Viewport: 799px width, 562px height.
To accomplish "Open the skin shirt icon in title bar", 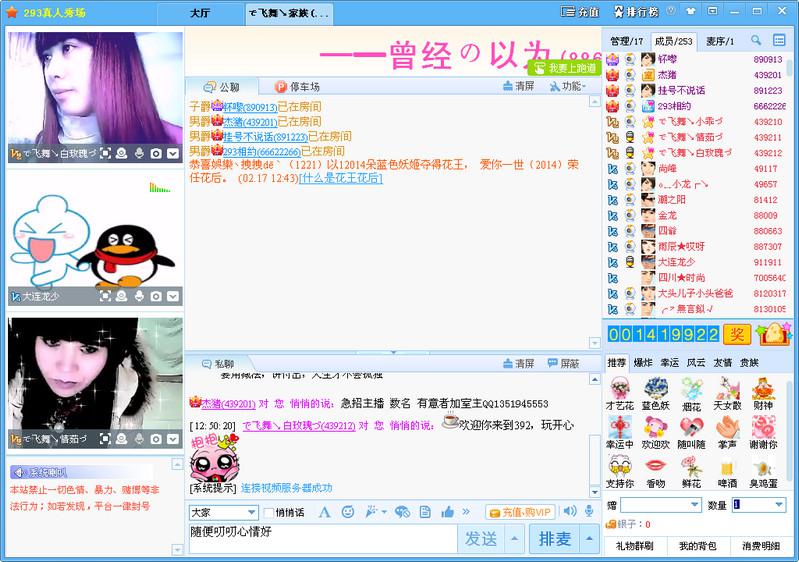I will point(690,11).
